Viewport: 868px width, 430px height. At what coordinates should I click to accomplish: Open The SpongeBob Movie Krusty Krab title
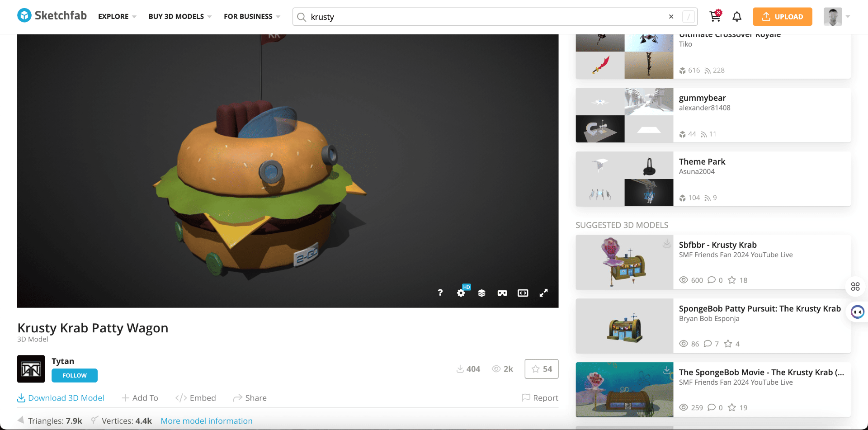point(761,372)
